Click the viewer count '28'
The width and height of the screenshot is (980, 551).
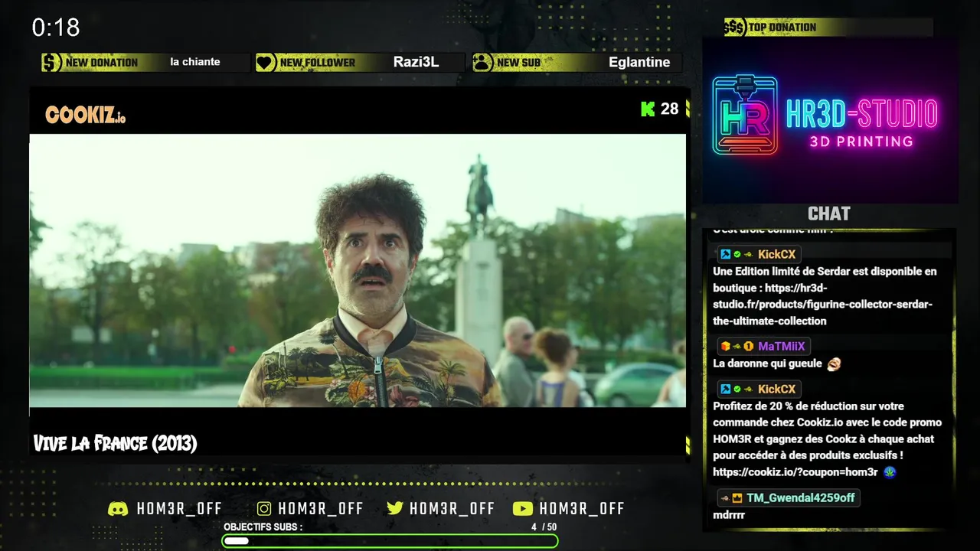670,109
